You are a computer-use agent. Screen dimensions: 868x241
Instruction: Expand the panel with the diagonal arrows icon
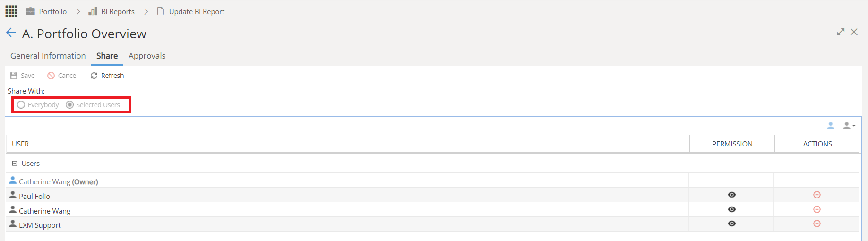click(841, 32)
